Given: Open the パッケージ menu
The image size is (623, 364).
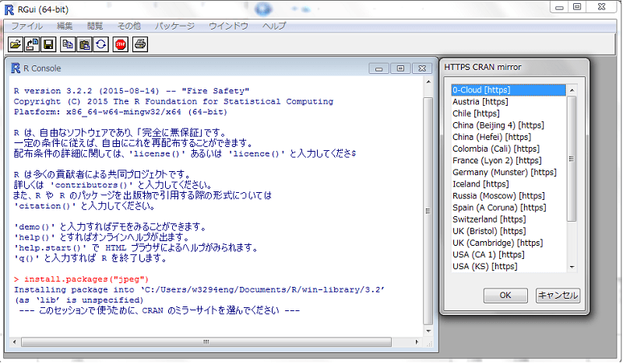Looking at the screenshot, I should [174, 26].
